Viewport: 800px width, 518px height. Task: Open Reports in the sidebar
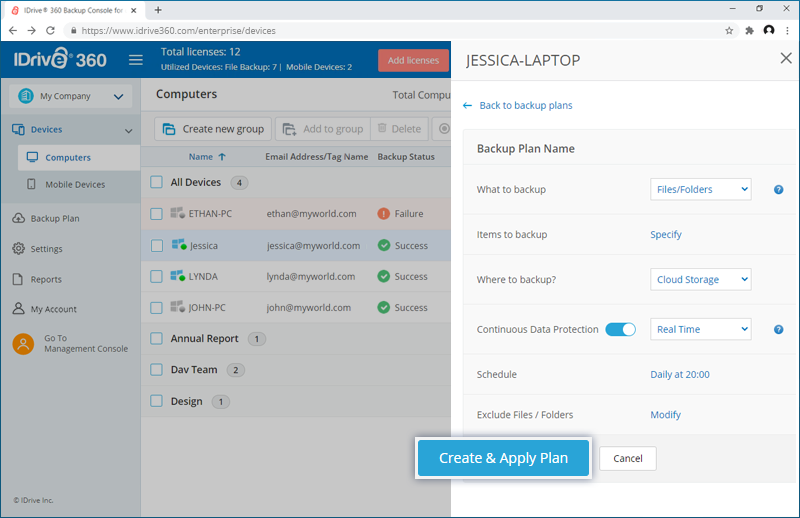click(x=46, y=279)
